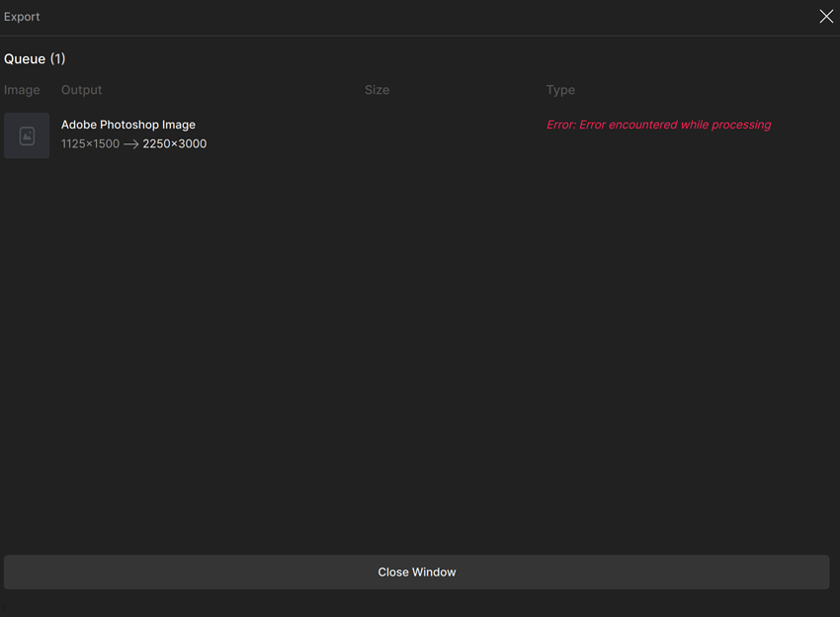Click the Export dialog title
Viewport: 840px width, 617px height.
[x=22, y=16]
